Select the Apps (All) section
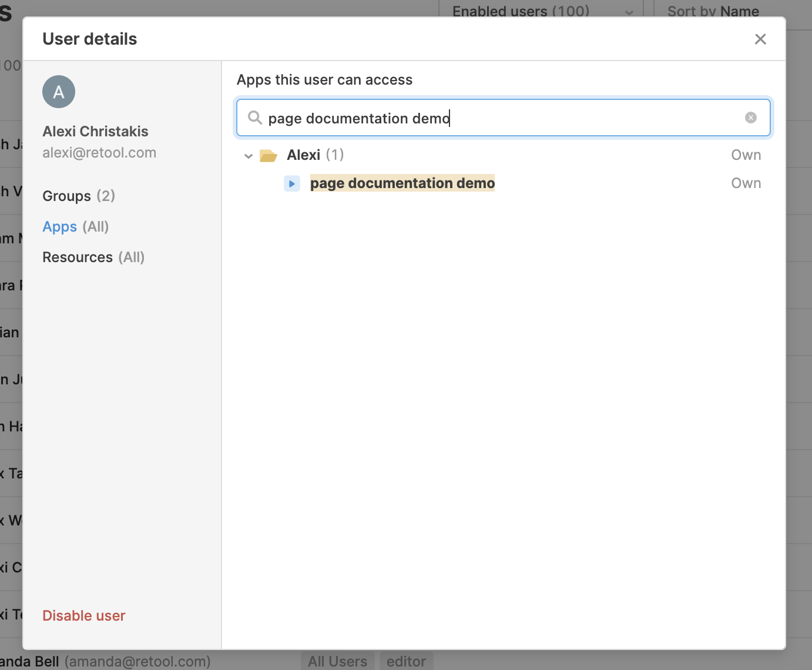This screenshot has width=812, height=670. [76, 227]
